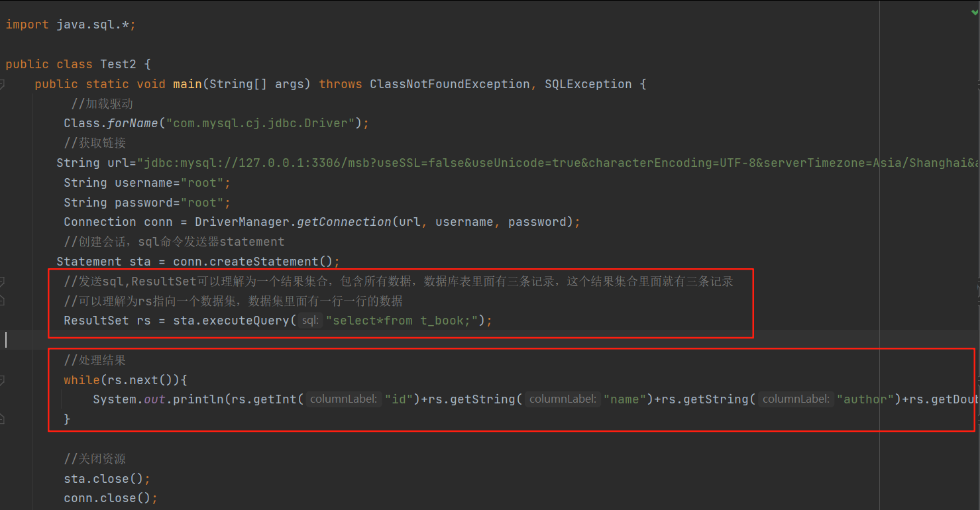This screenshot has height=510, width=980.
Task: Collapse the main method fold marker
Action: tap(2, 84)
